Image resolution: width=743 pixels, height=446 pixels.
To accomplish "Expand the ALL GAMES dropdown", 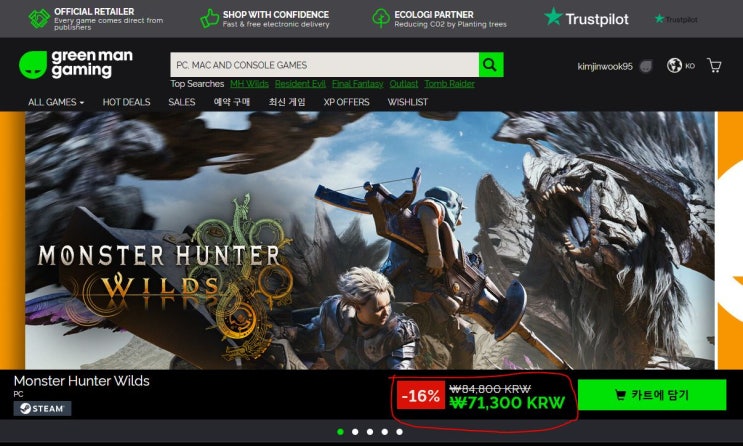I will click(x=56, y=102).
